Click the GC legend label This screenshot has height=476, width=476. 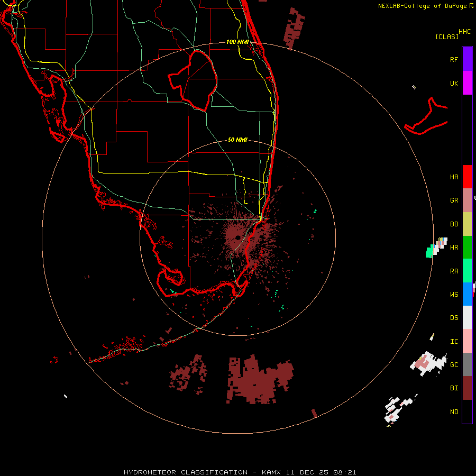(454, 365)
